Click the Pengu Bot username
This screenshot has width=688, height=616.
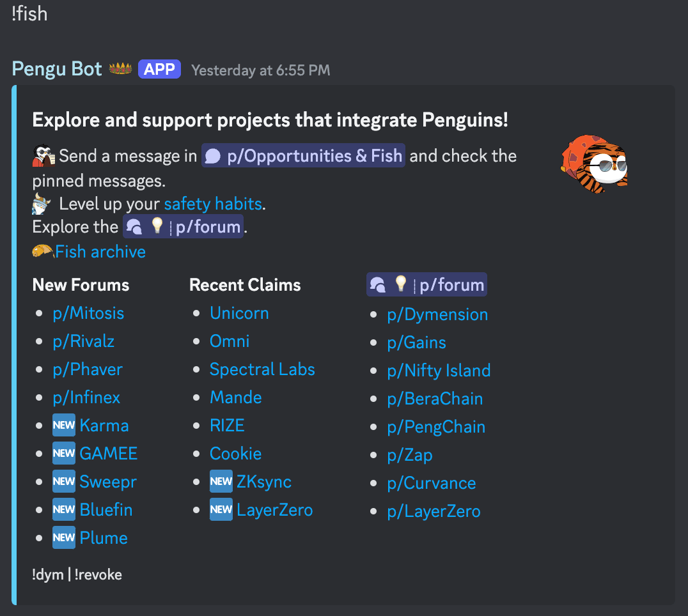57,69
